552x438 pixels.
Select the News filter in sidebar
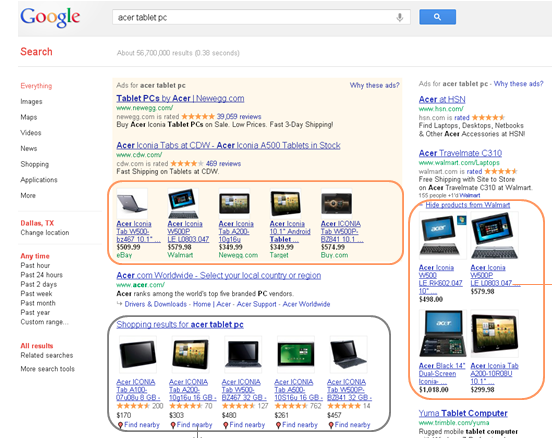[x=29, y=148]
